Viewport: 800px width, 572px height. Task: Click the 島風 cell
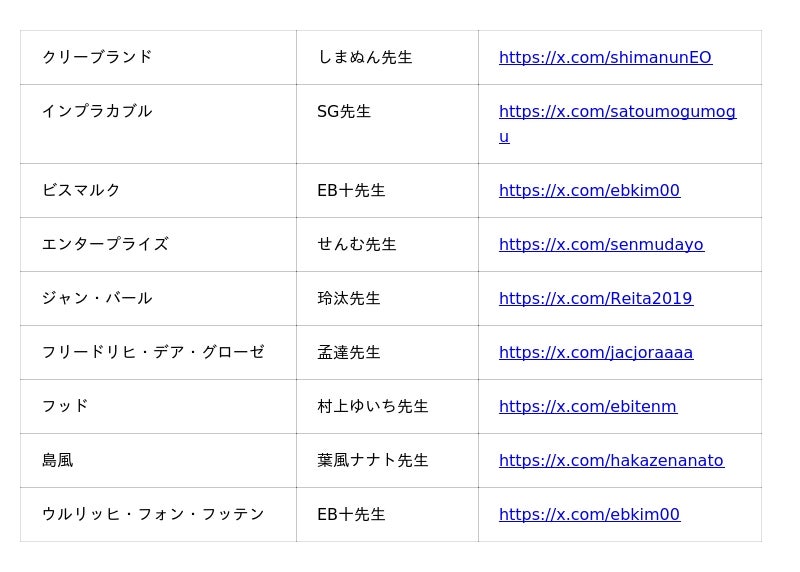point(58,460)
